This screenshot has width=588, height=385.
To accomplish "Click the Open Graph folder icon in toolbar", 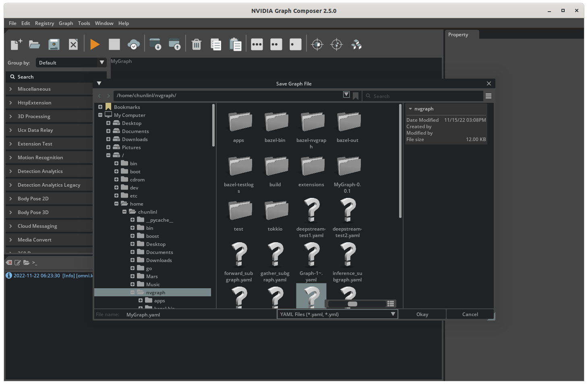I will tap(35, 44).
